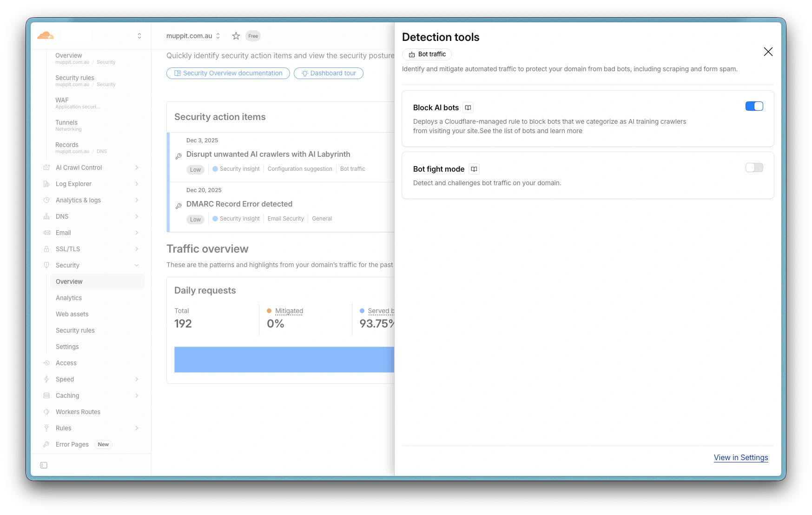Image resolution: width=812 pixels, height=515 pixels.
Task: Start the Dashboard tour
Action: 329,74
